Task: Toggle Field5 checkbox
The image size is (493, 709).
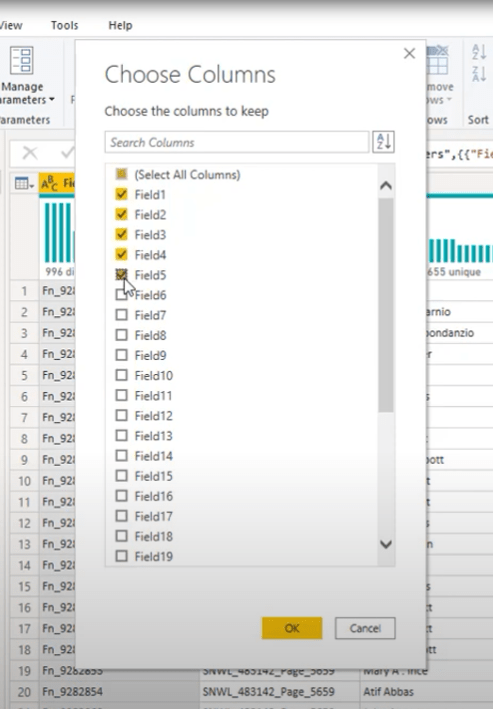Action: click(121, 274)
